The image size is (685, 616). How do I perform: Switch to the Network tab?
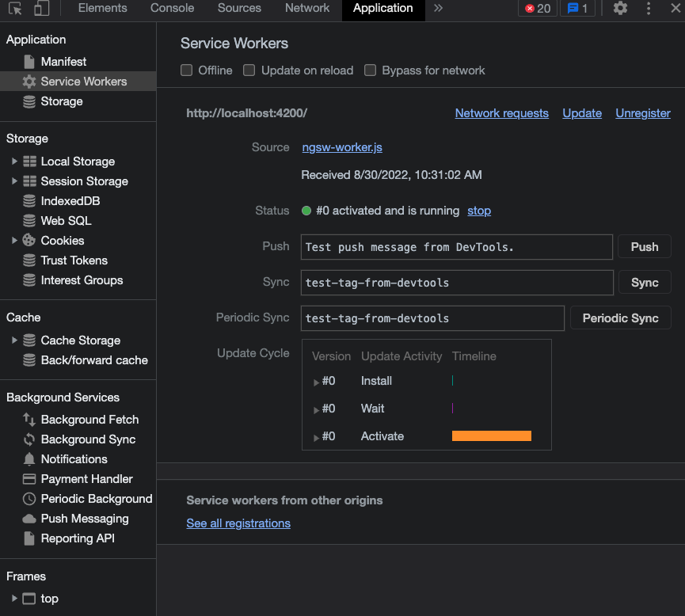point(306,9)
